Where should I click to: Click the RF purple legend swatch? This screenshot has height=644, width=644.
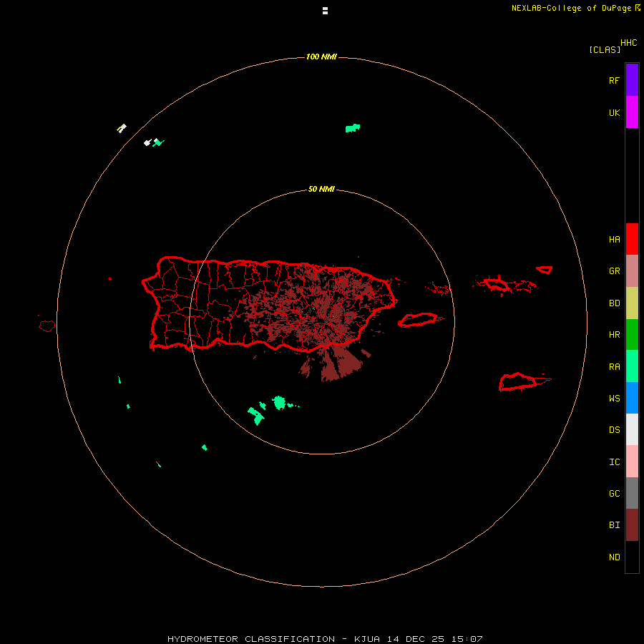click(x=632, y=80)
